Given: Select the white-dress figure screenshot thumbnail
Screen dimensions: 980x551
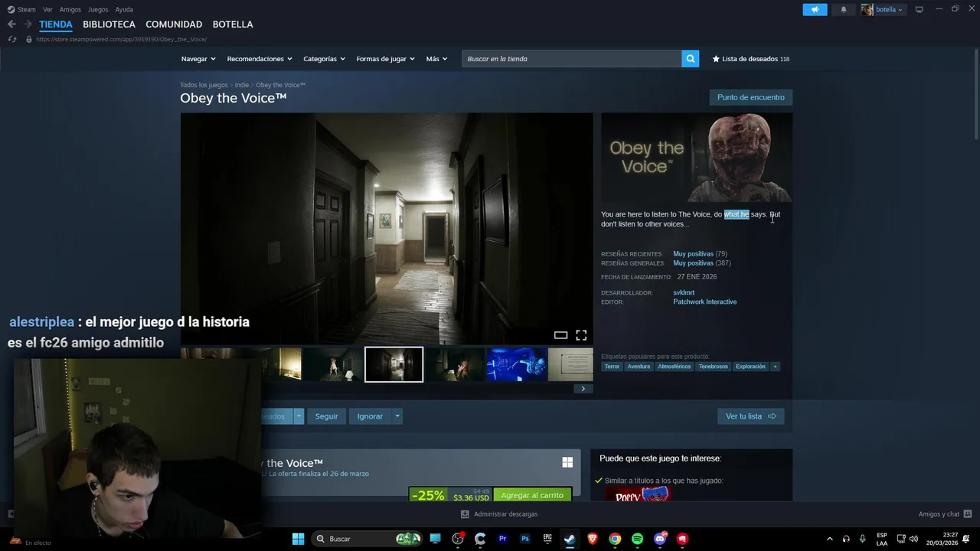Looking at the screenshot, I should [x=332, y=364].
